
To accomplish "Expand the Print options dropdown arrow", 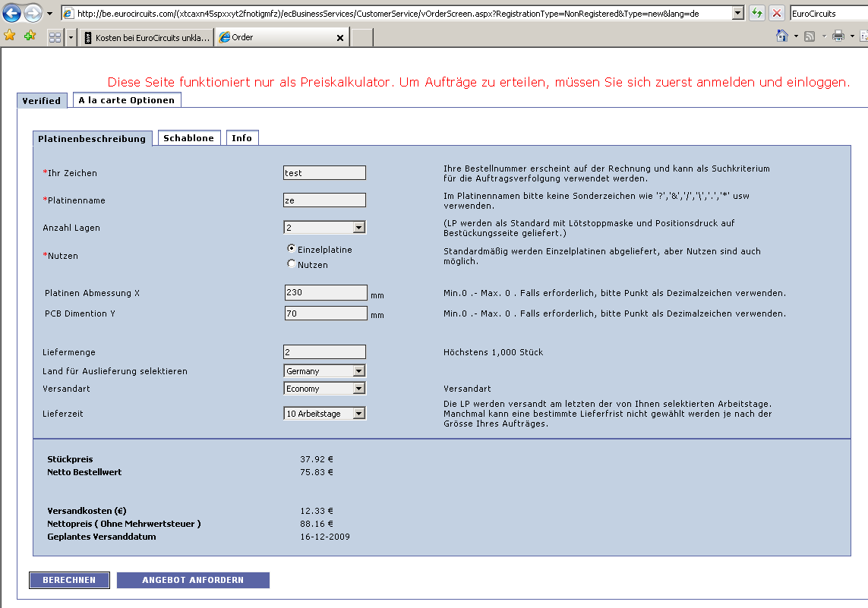I will [852, 36].
